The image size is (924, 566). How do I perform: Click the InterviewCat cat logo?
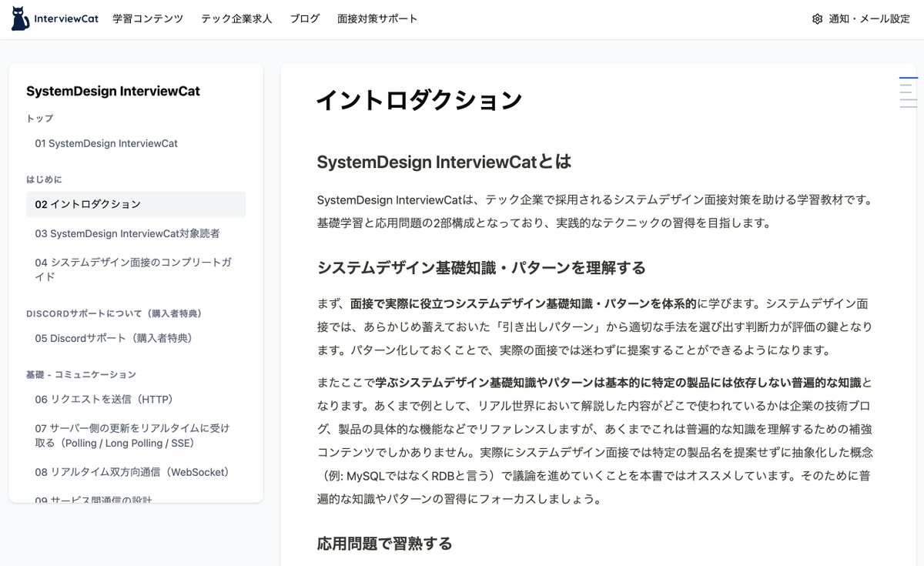(21, 18)
